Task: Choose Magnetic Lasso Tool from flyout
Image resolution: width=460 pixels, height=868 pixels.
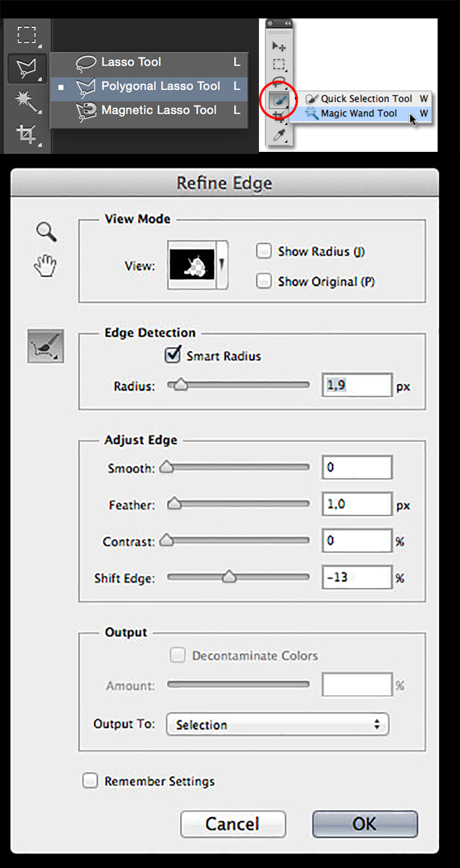Action: pos(158,110)
